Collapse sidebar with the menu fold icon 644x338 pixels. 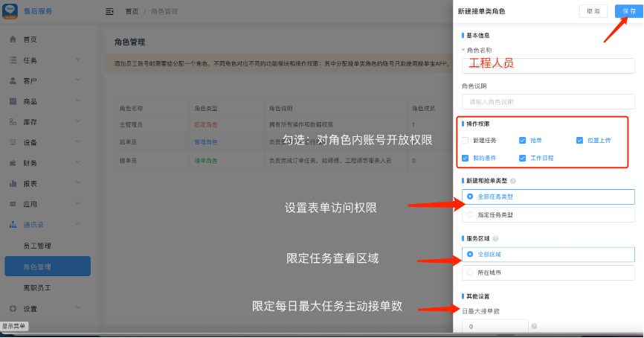pyautogui.click(x=110, y=12)
